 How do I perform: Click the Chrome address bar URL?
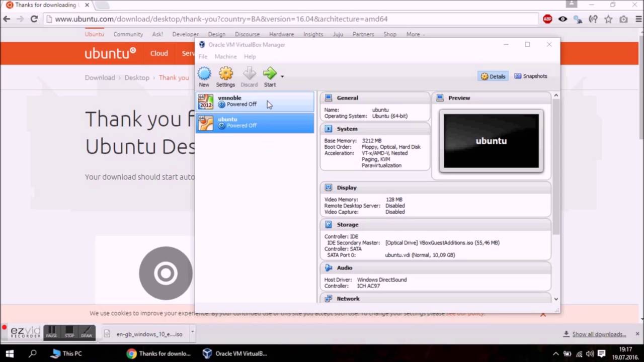221,19
